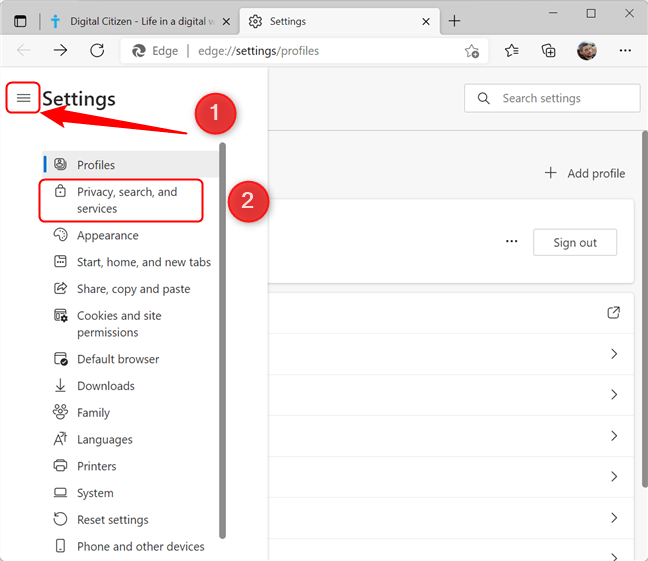Screen dimensions: 648x561
Task: Click the Start, home, and new tabs icon
Action: coord(60,261)
